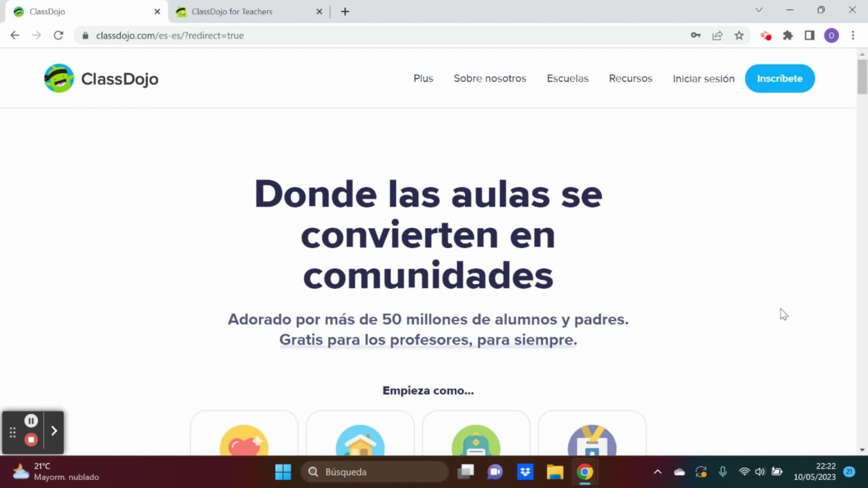The image size is (868, 488).
Task: Click the share page icon
Action: point(717,35)
